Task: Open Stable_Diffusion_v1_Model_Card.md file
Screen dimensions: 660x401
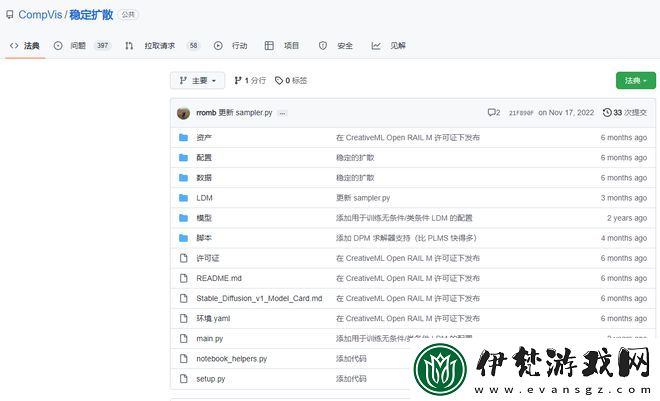Action: pos(259,298)
